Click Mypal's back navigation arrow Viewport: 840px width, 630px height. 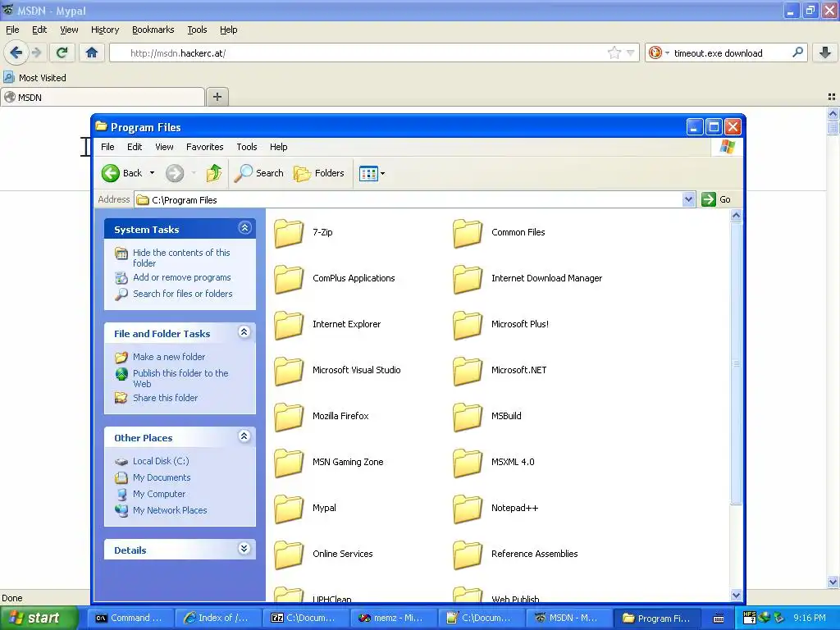coord(16,52)
